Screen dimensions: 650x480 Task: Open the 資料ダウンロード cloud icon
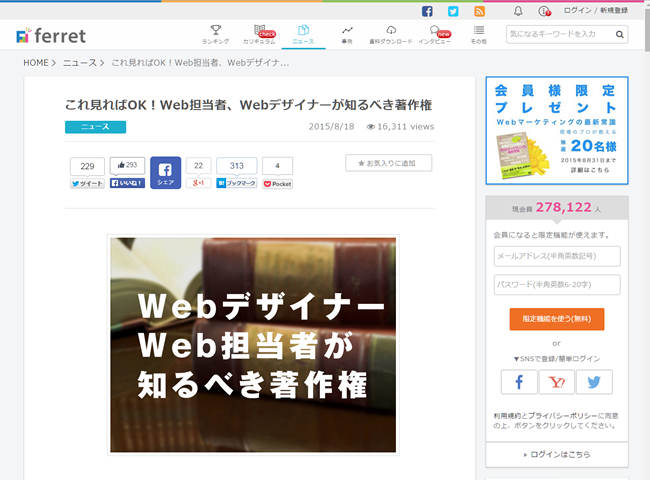[390, 34]
